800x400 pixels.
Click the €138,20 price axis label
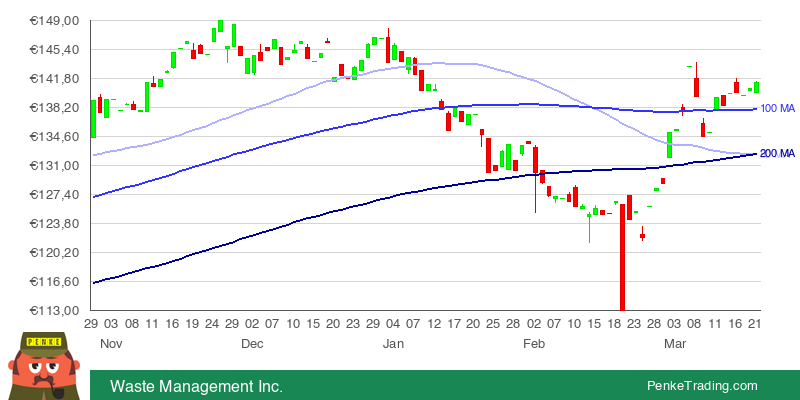coord(54,108)
